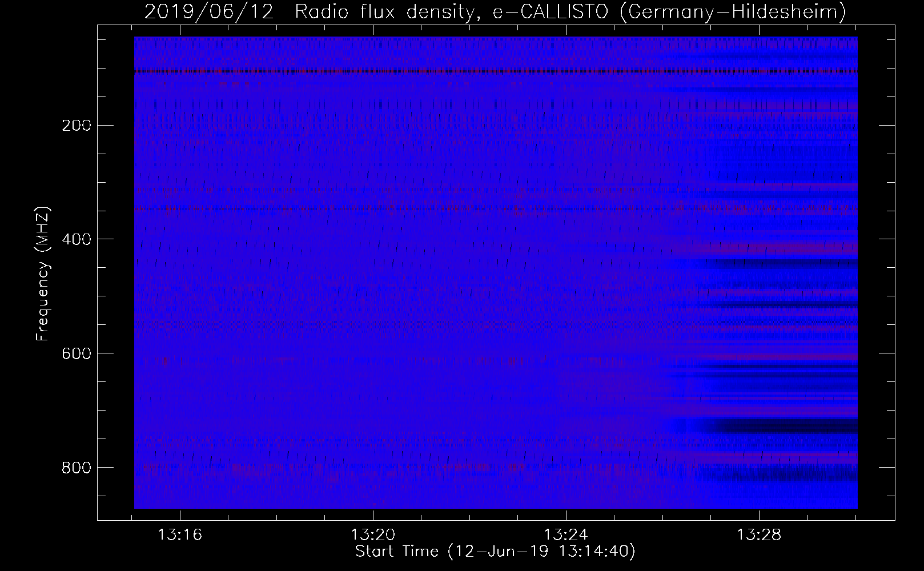Click the 13:24 time tick label

coord(566,535)
